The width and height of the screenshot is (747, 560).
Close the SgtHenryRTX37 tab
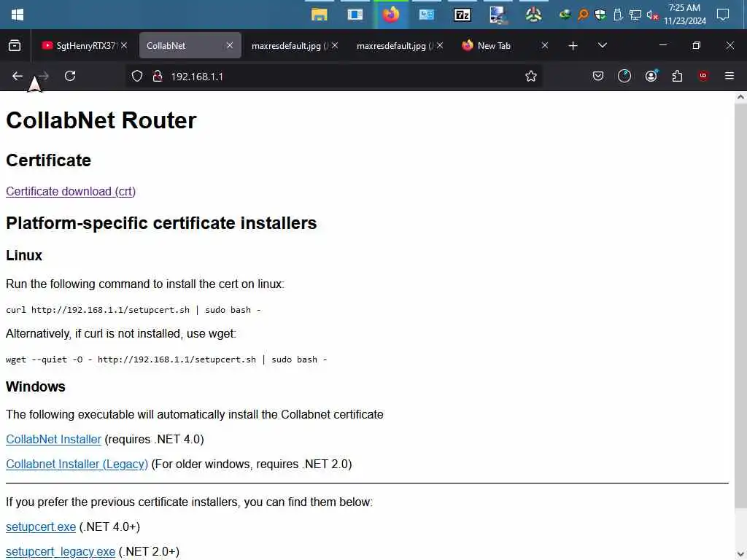(124, 45)
